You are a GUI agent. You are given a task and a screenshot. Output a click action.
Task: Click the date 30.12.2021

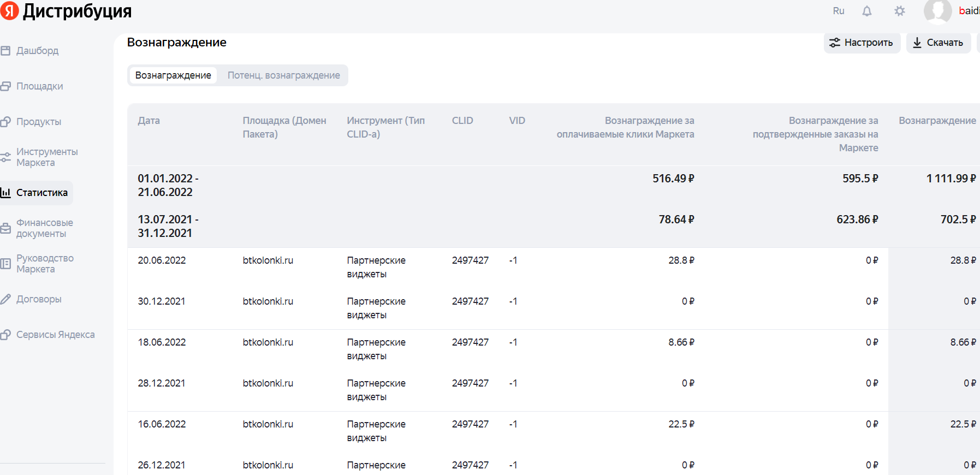[x=162, y=301]
